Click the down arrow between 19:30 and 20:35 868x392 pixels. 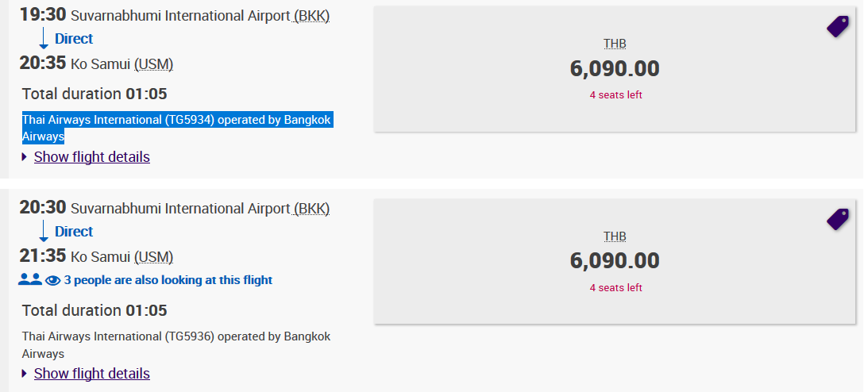point(44,39)
